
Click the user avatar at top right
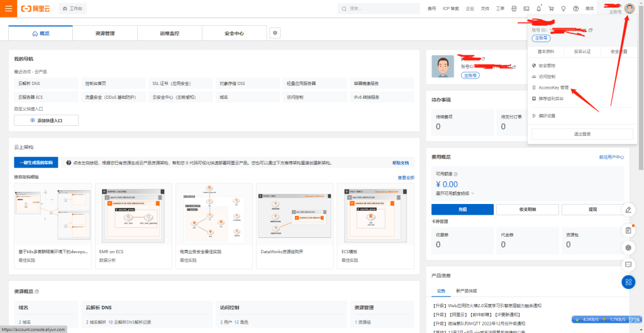pyautogui.click(x=629, y=9)
